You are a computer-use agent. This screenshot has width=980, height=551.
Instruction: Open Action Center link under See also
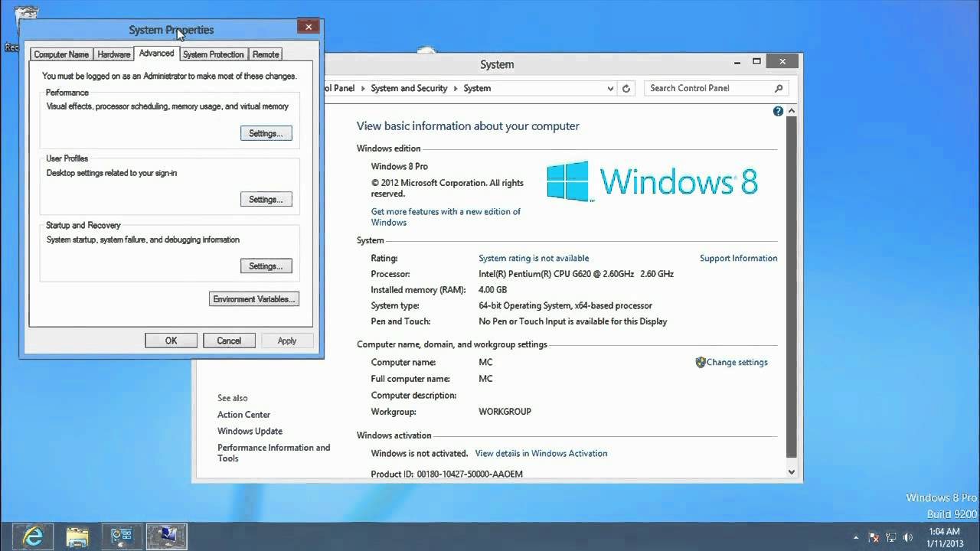click(243, 414)
